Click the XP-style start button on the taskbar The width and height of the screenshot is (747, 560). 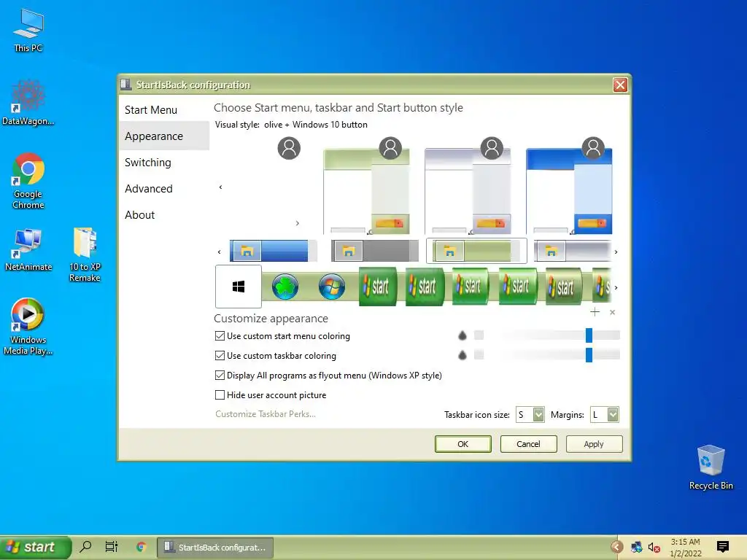35,548
